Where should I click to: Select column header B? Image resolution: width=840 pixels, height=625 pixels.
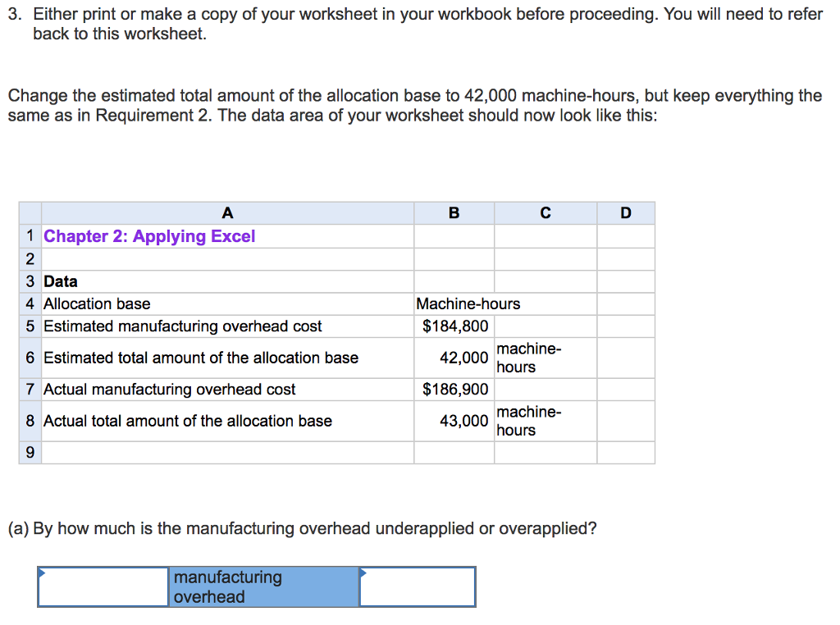(x=454, y=212)
